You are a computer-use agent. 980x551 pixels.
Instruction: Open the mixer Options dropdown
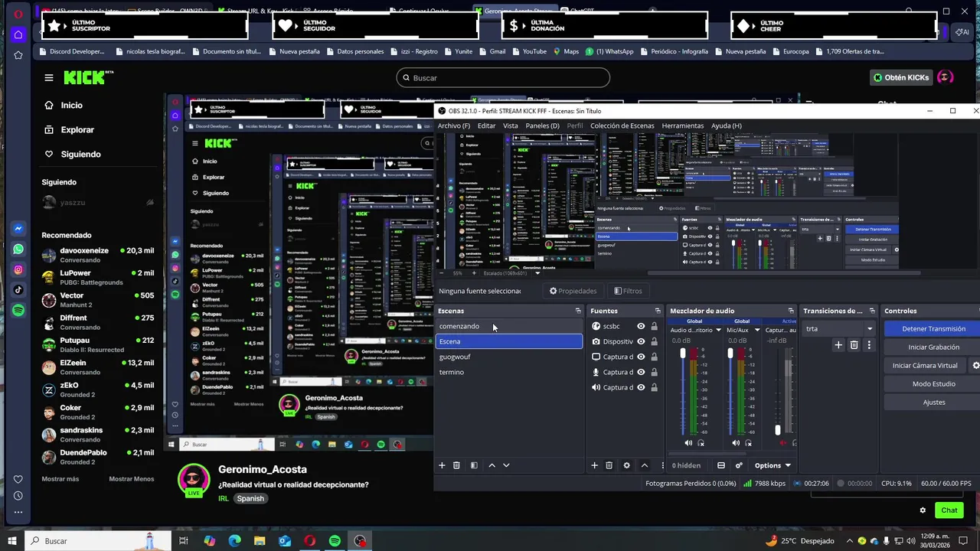(x=773, y=465)
